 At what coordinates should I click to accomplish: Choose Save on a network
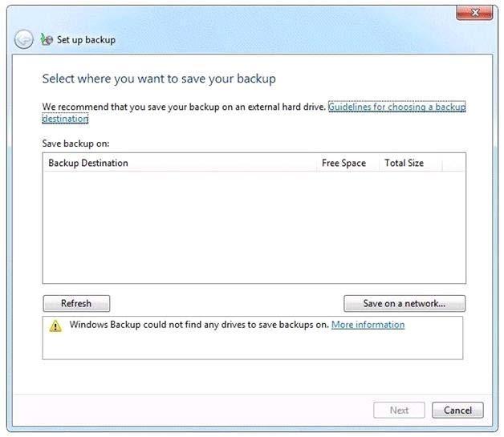point(404,303)
